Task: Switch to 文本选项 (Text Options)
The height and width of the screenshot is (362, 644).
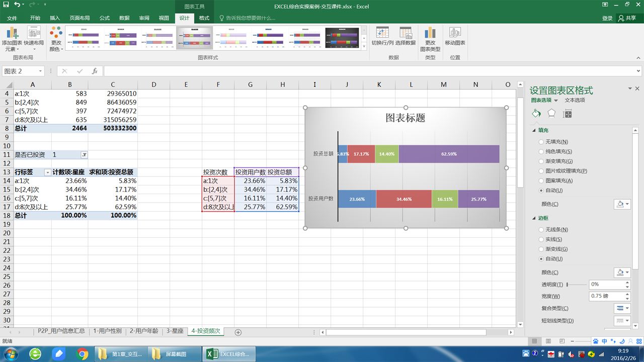Action: (x=575, y=100)
